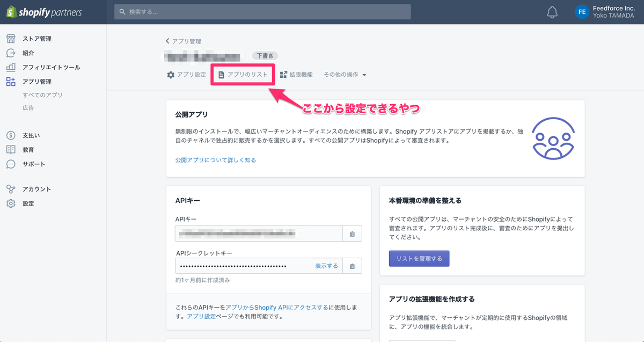Screen dimensions: 644x342
Task: Click the Feedforce Inc. account name
Action: pyautogui.click(x=614, y=9)
